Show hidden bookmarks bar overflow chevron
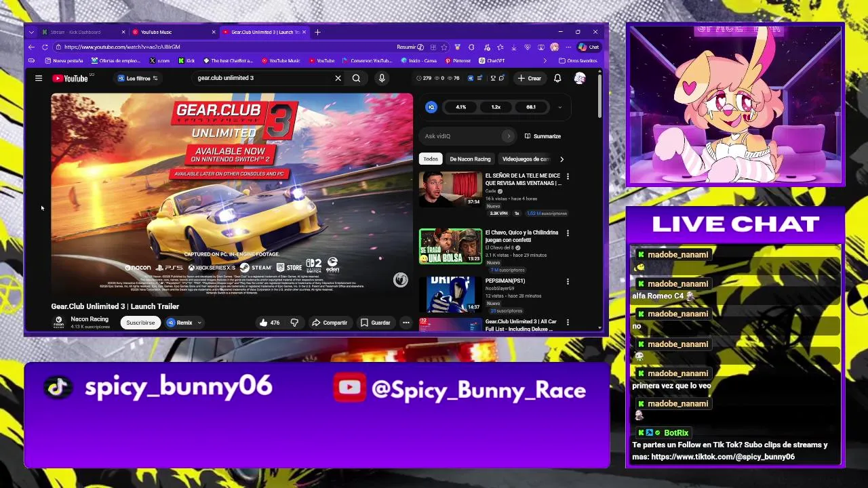868x488 pixels. click(x=545, y=61)
